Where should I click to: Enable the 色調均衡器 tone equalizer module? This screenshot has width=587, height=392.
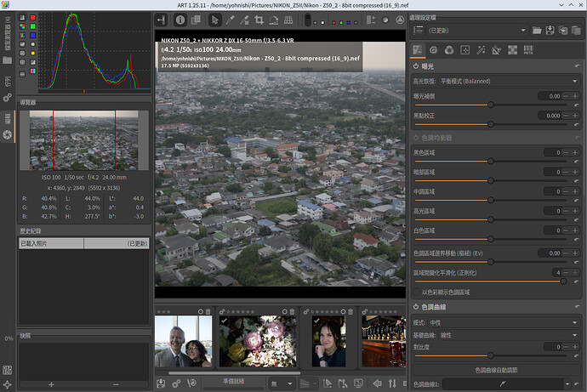pyautogui.click(x=416, y=138)
